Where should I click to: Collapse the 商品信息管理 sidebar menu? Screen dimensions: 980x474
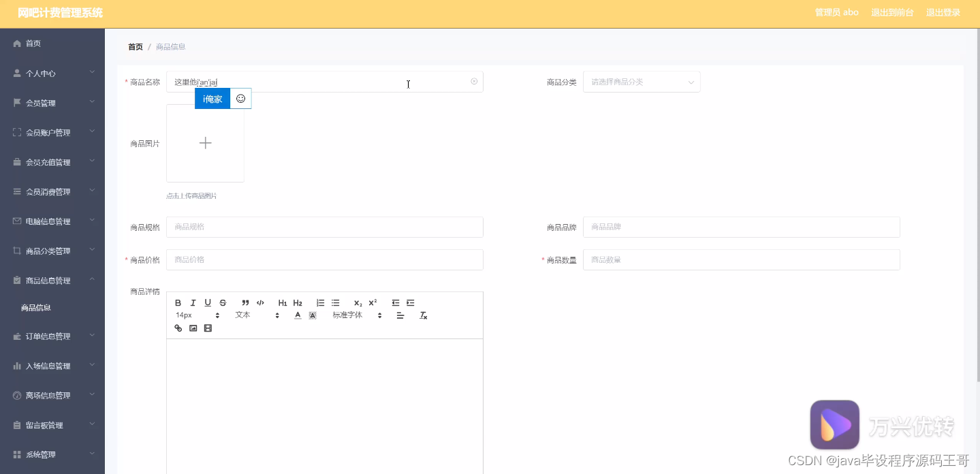tap(52, 280)
